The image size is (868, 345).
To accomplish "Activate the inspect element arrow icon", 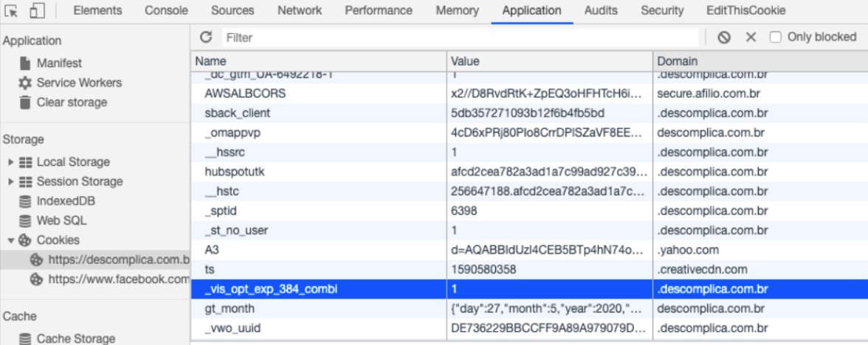I will click(12, 10).
